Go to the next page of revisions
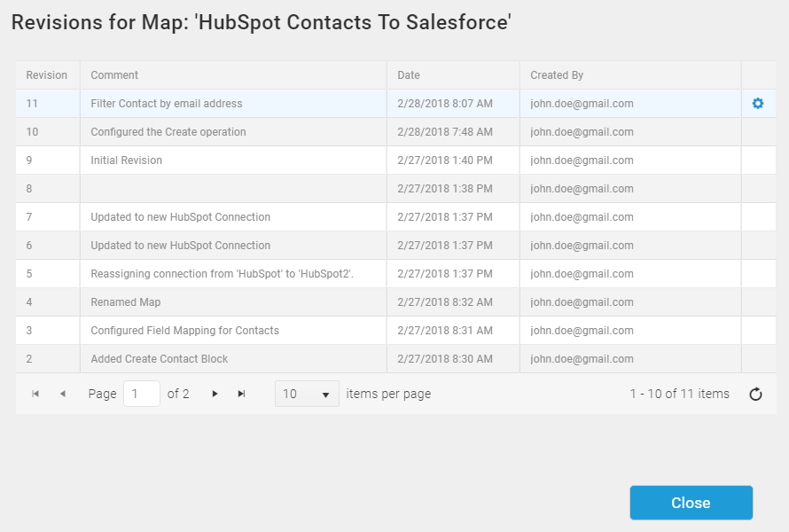Screen dimensions: 789x532 click(x=215, y=394)
